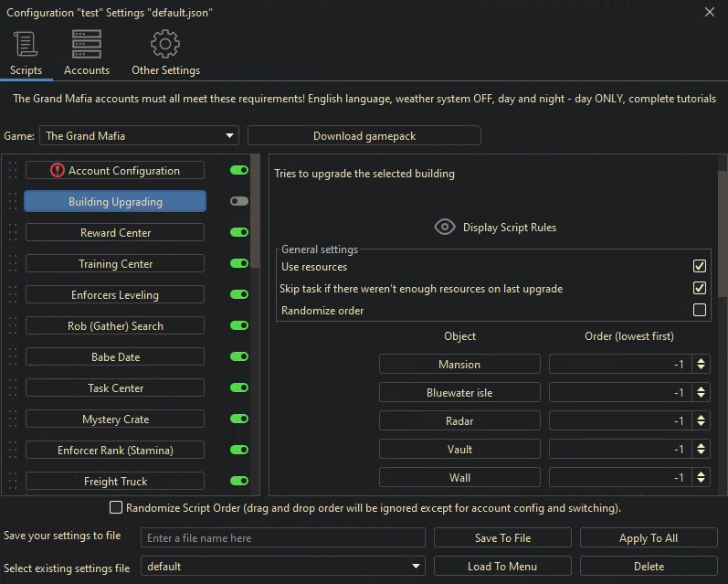Open the Accounts server-stack icon
Viewport: 728px width, 584px height.
(x=87, y=44)
